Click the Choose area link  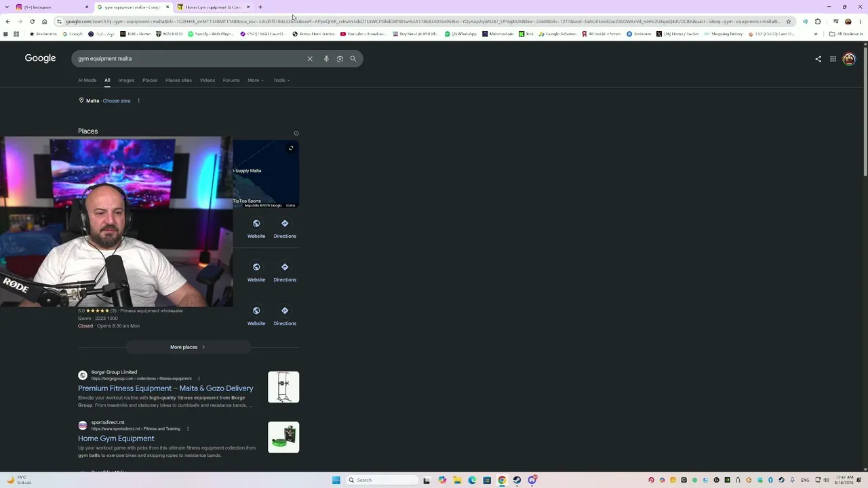click(117, 101)
